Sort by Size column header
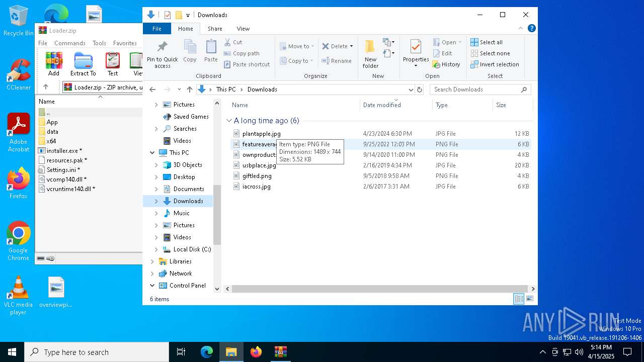Screen dimensions: 644x362 pos(513,105)
